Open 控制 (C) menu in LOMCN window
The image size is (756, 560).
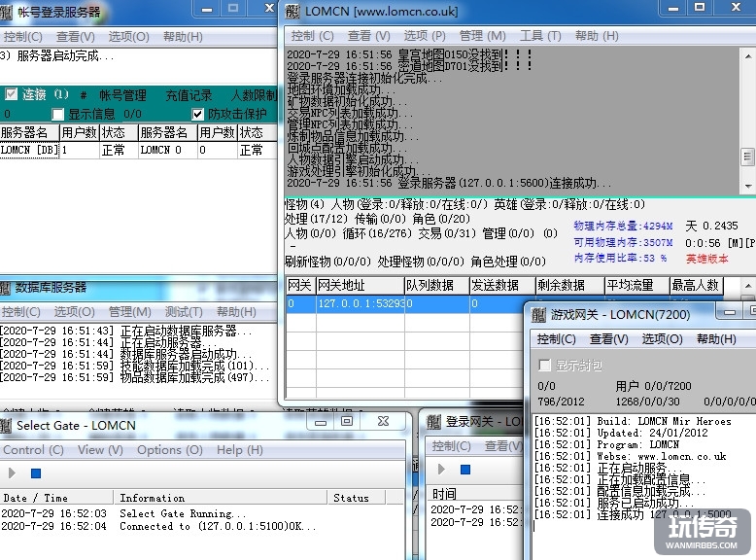313,36
